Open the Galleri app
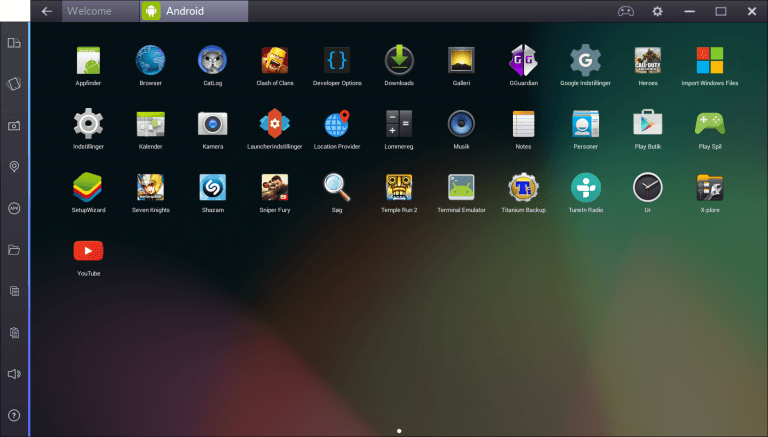768x437 pixels. (x=461, y=60)
